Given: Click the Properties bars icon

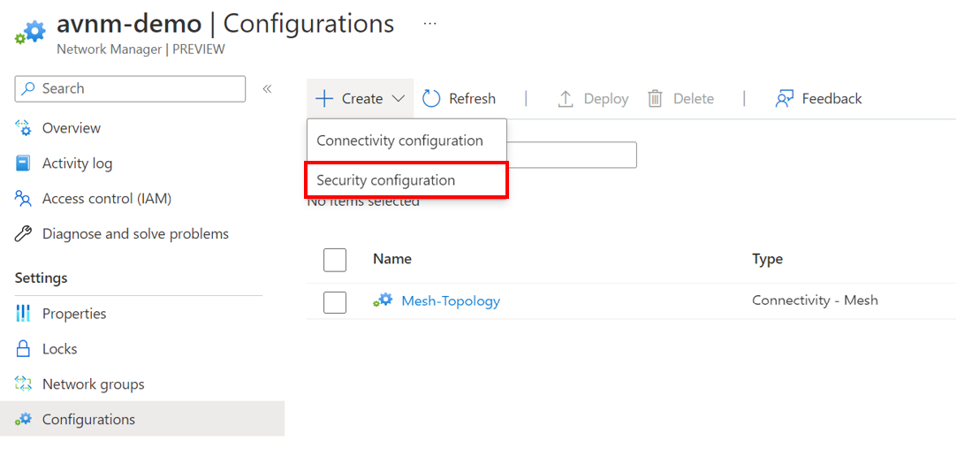Looking at the screenshot, I should [x=22, y=314].
